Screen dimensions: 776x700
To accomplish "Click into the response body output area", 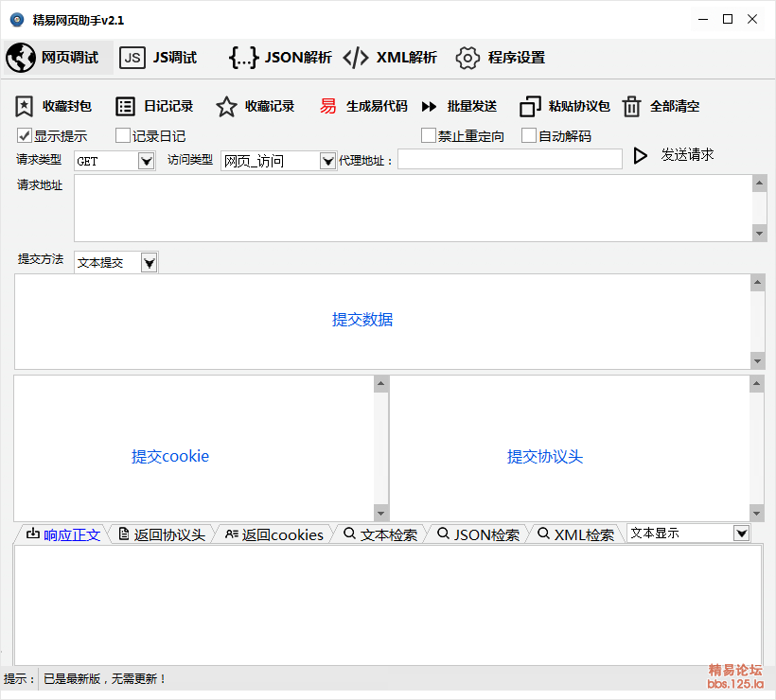I will click(387, 605).
